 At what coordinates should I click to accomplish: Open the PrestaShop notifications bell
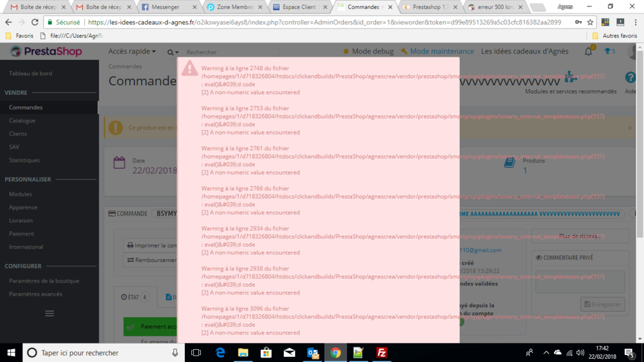589,52
